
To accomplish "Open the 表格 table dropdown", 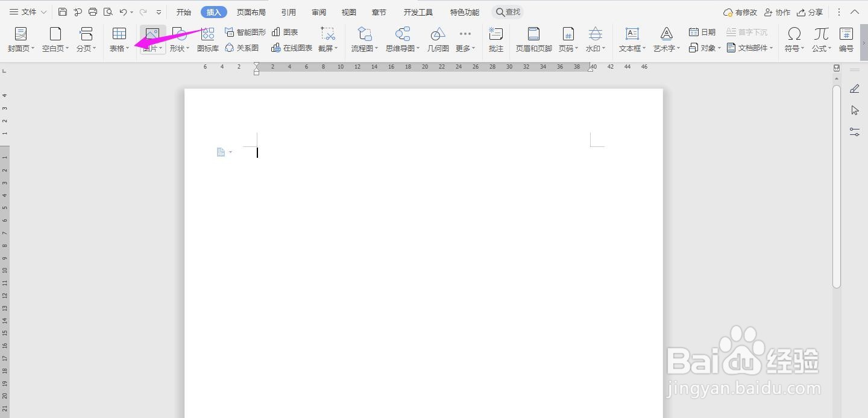I will click(x=119, y=40).
